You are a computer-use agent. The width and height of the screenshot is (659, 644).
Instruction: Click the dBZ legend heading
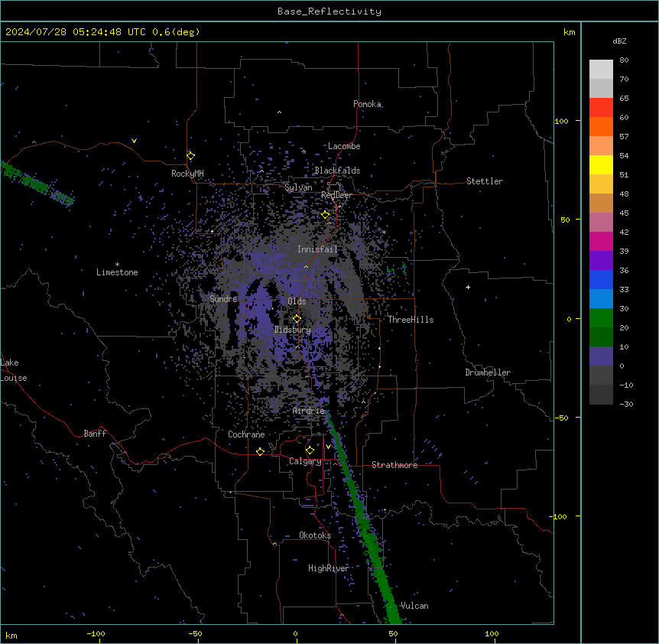(619, 41)
